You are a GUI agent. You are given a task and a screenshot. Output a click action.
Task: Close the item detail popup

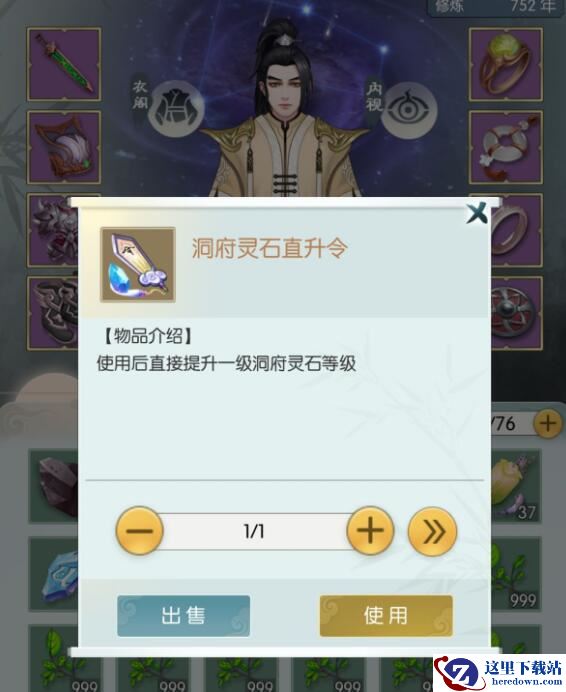[477, 213]
